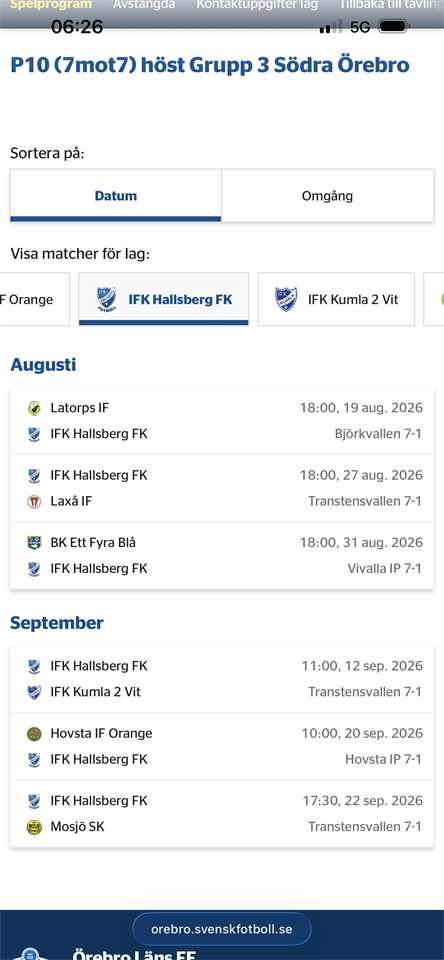Open the Latorps IF vs Hallsberg match
Screen dimensions: 444x960
[222, 421]
